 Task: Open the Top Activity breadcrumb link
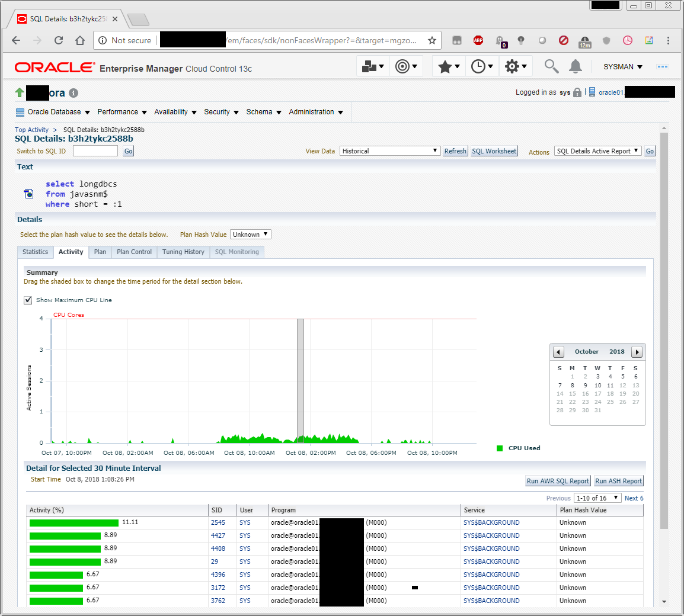[x=31, y=130]
